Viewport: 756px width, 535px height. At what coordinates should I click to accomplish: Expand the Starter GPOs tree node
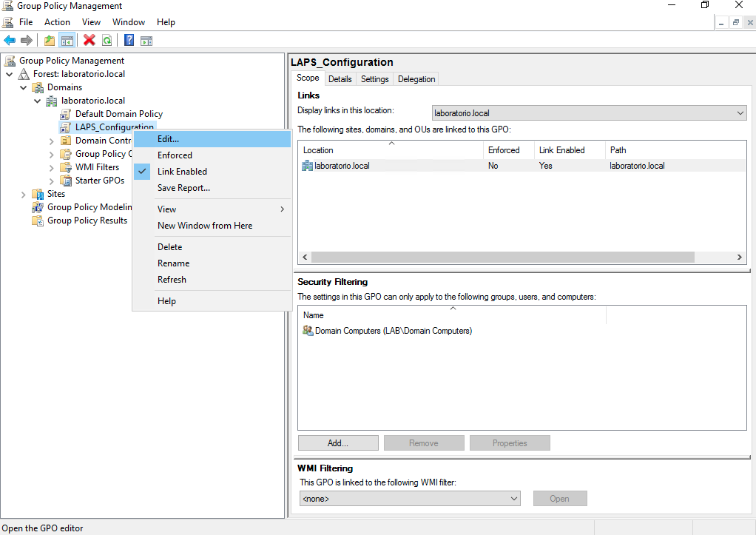tap(52, 181)
